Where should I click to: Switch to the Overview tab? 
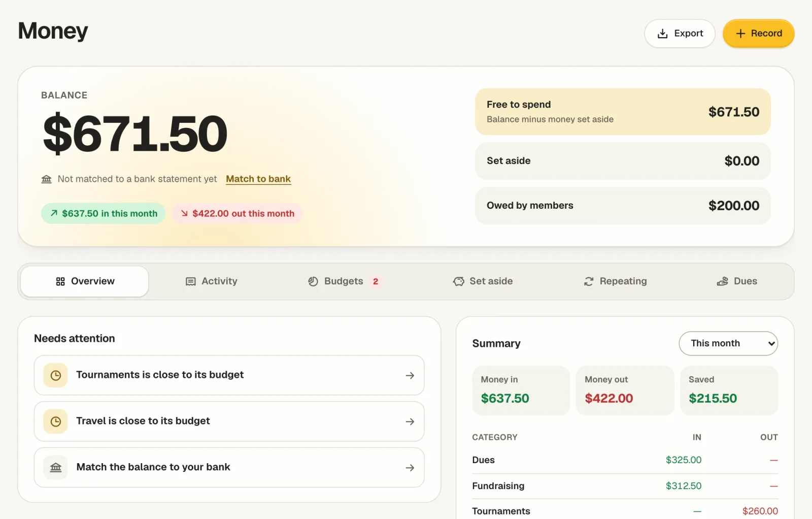[85, 281]
